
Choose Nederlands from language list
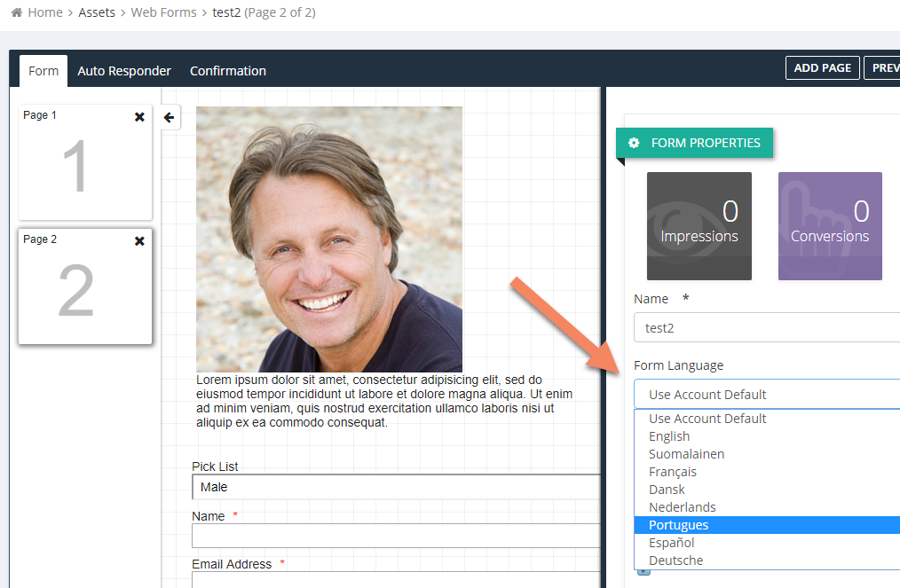pos(767,507)
